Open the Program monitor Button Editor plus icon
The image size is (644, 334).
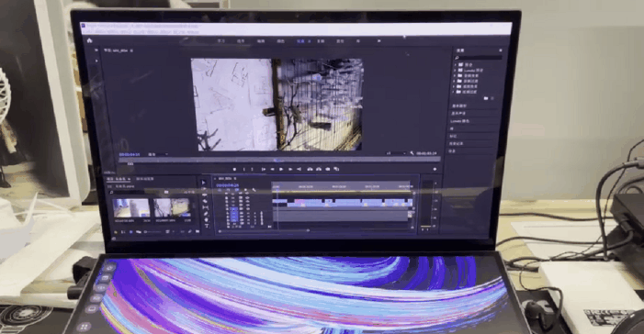435,169
